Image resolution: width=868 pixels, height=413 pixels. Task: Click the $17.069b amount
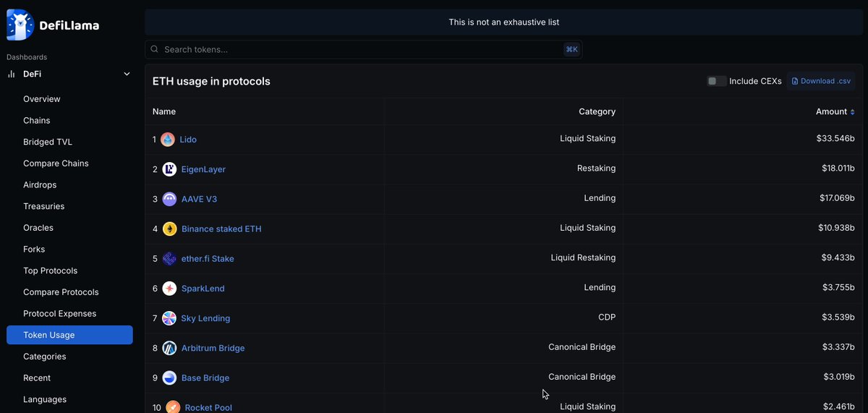pyautogui.click(x=836, y=198)
